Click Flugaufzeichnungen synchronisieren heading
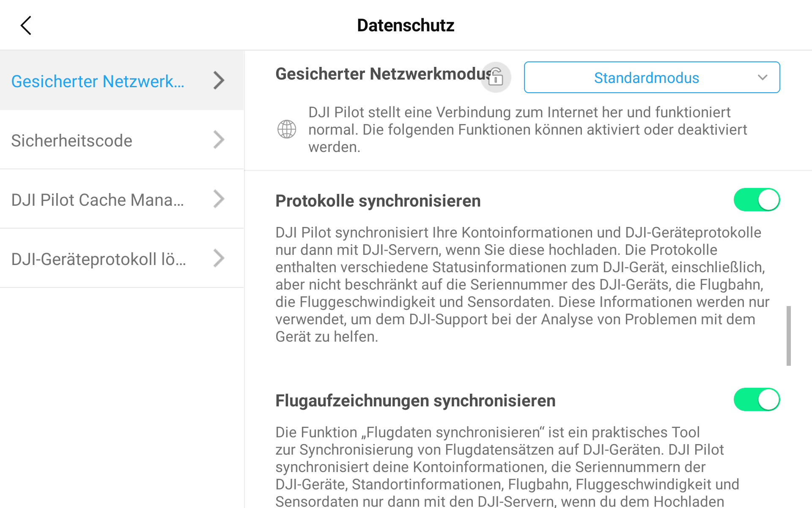Viewport: 812px width, 508px height. point(415,401)
